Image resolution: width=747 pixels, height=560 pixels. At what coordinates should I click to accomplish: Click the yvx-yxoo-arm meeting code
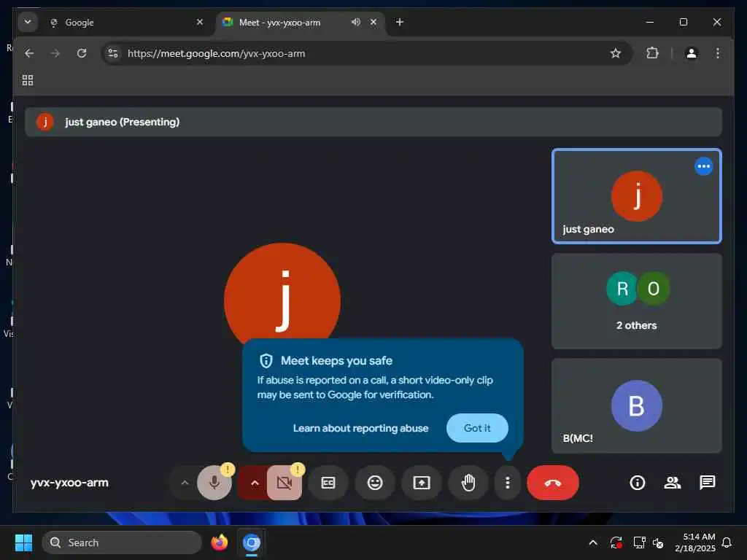click(x=69, y=483)
